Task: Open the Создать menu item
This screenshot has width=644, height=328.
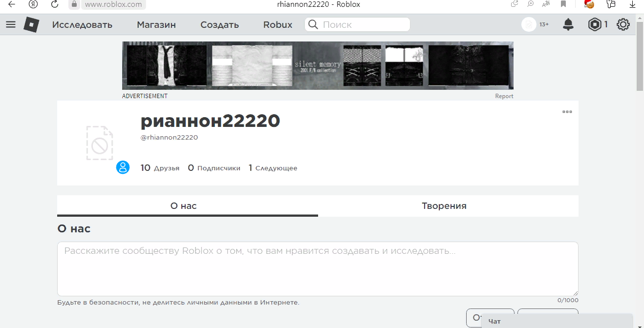Action: pos(219,25)
